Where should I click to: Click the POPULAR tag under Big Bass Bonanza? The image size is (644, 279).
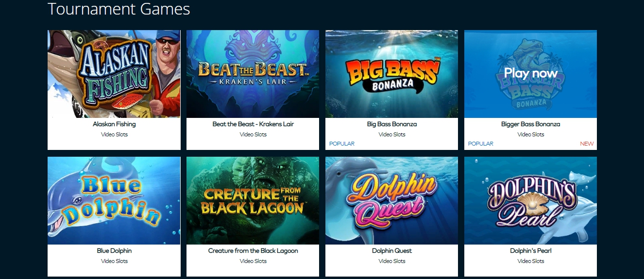342,144
